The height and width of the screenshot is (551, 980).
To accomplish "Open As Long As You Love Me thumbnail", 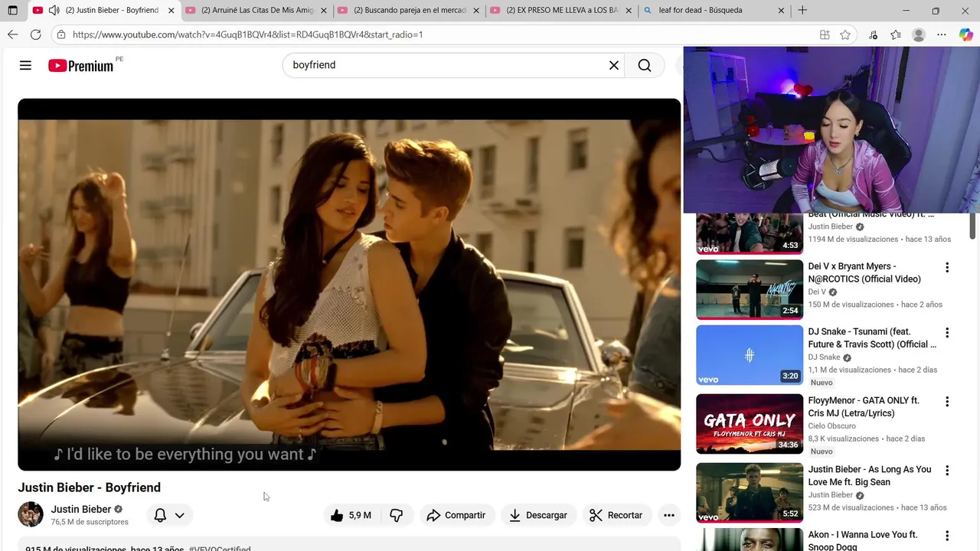I will click(750, 493).
